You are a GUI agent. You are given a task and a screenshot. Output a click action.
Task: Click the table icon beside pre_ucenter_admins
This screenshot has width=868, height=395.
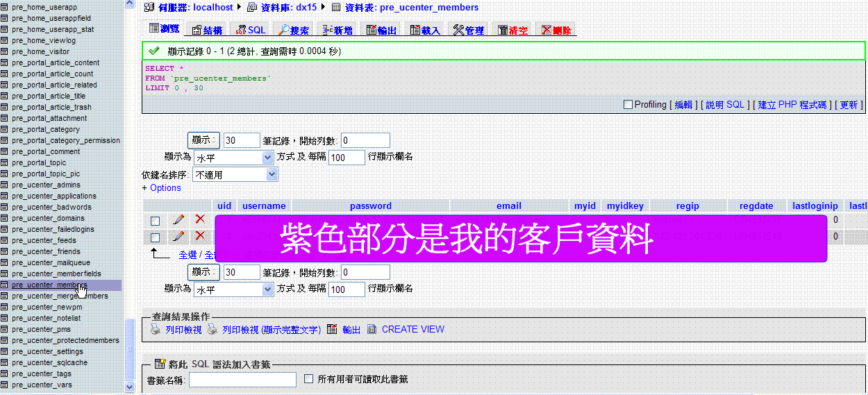point(4,185)
